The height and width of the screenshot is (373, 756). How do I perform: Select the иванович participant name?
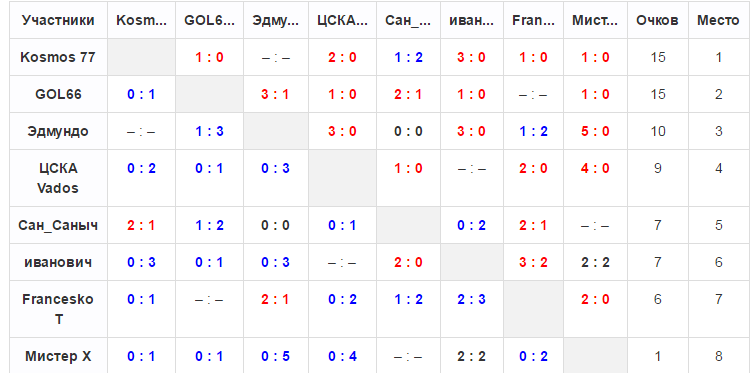point(58,263)
